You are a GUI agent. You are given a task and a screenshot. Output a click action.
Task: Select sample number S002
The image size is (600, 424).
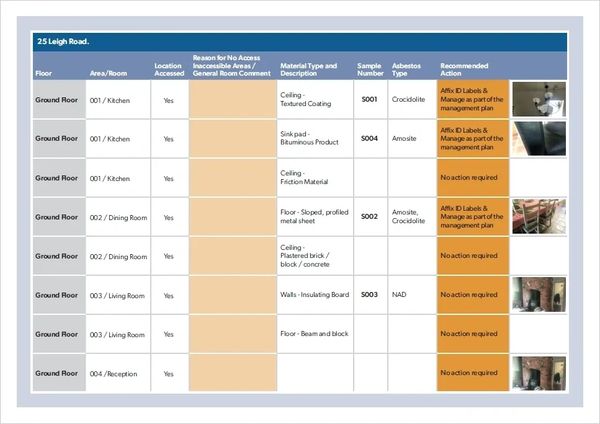(369, 216)
